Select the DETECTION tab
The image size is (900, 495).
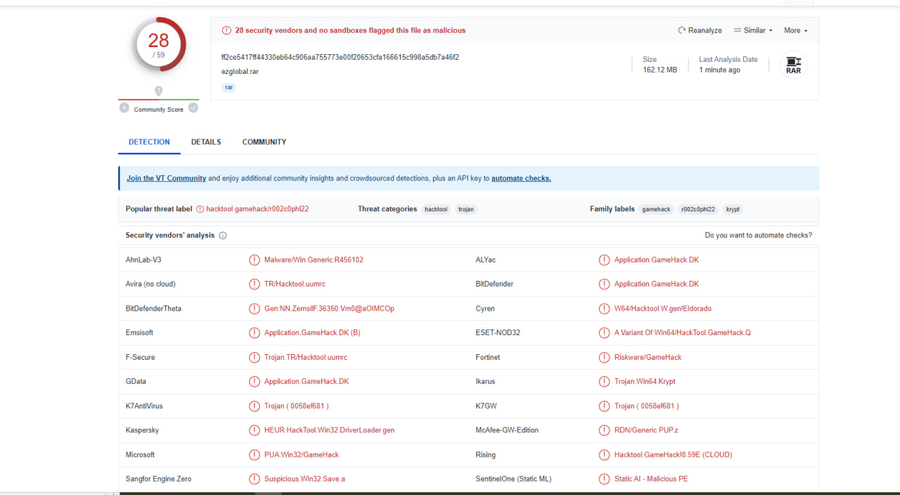(x=149, y=142)
